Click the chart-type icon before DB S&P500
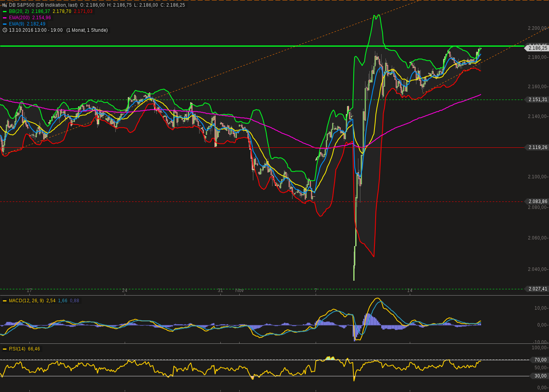The image size is (549, 392). coord(5,5)
